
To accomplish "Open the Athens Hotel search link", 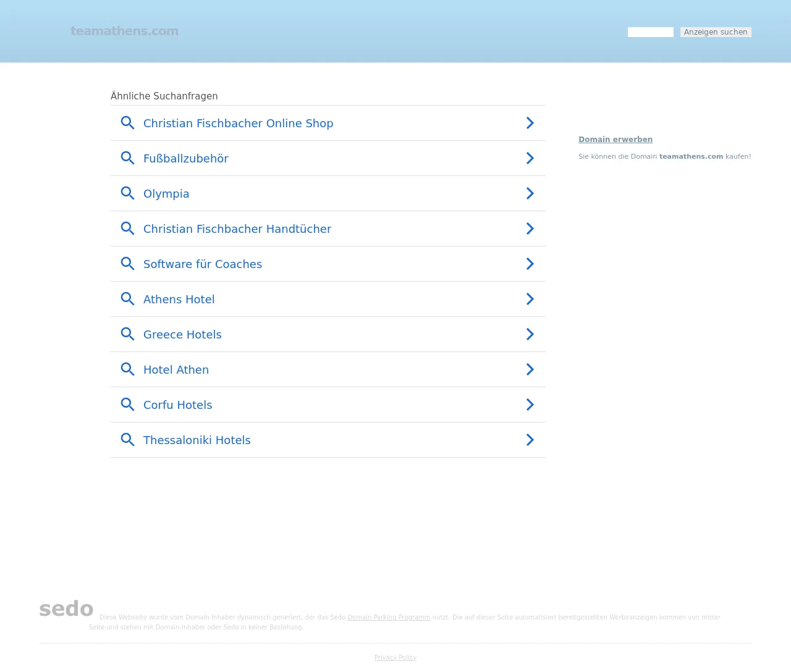I will point(179,300).
